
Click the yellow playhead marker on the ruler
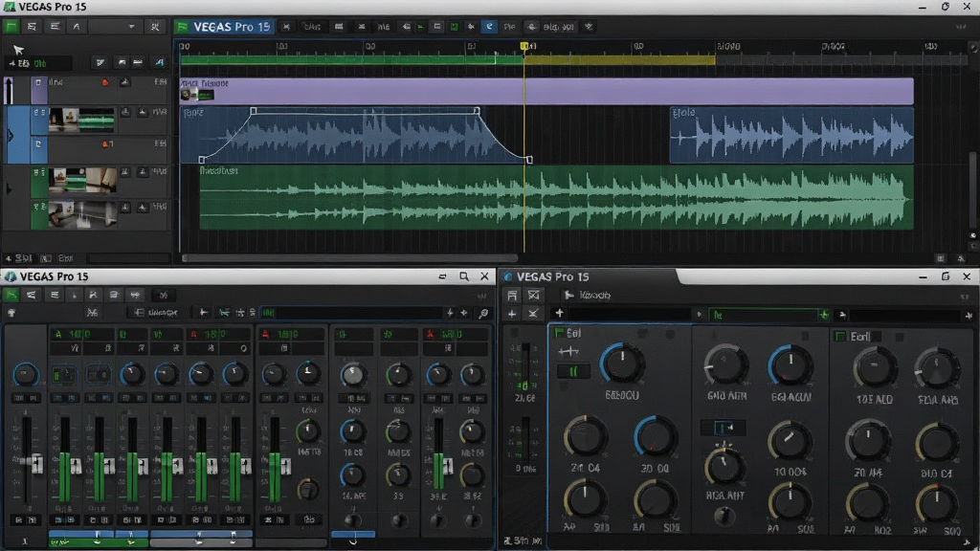pyautogui.click(x=524, y=46)
